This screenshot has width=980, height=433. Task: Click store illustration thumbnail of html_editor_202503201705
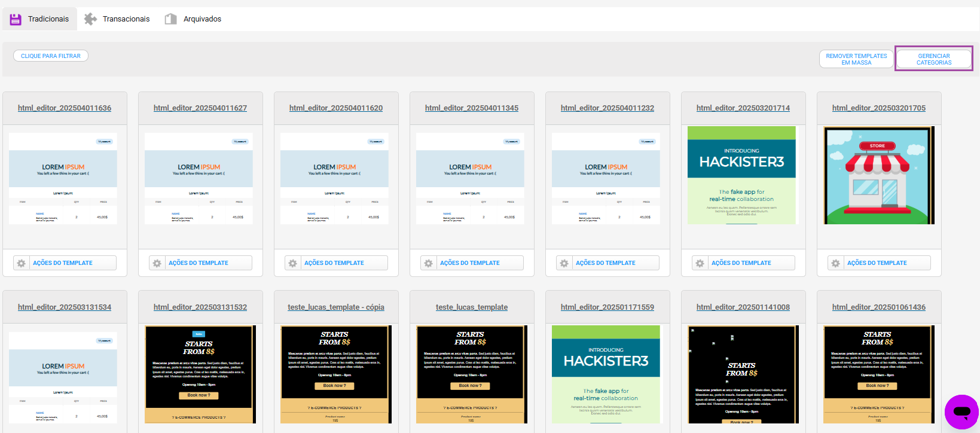879,175
